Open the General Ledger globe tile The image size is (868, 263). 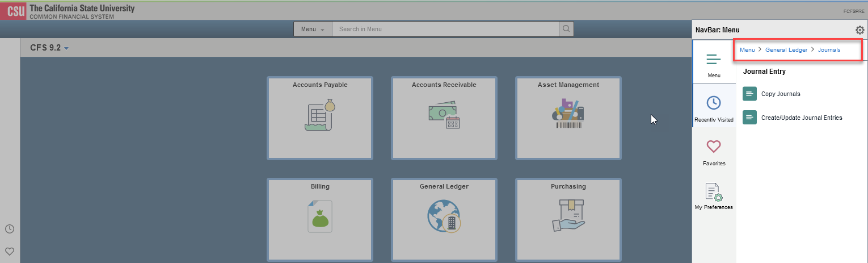[444, 220]
